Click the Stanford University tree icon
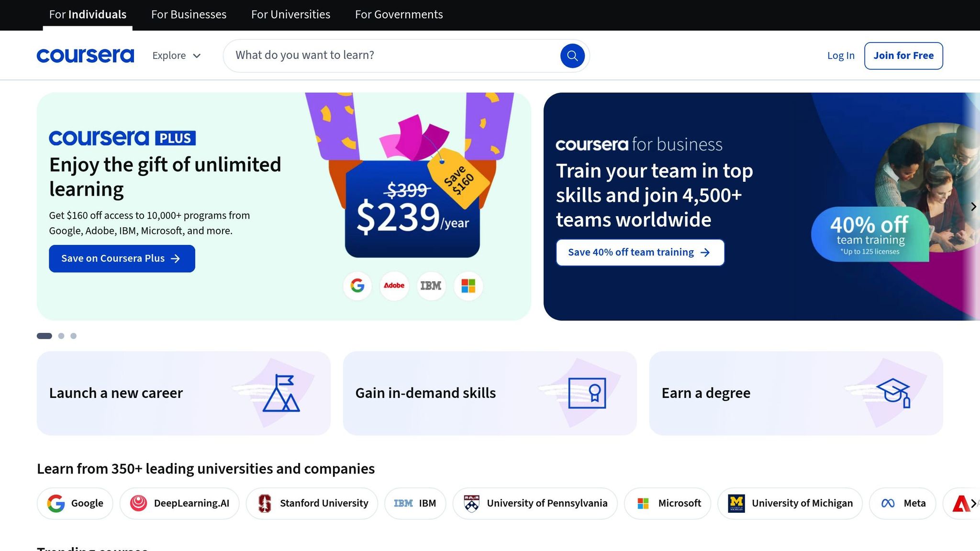 click(265, 503)
